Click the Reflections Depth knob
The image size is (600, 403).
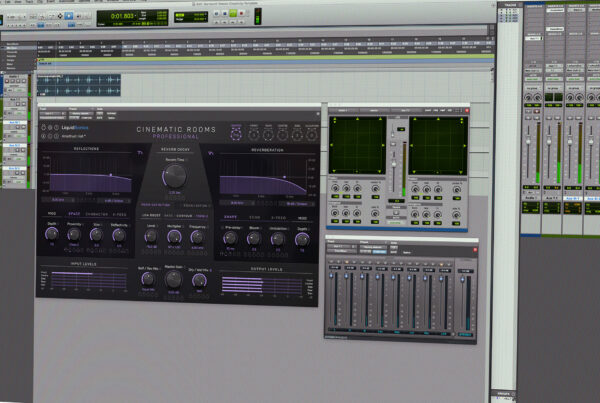pyautogui.click(x=52, y=233)
